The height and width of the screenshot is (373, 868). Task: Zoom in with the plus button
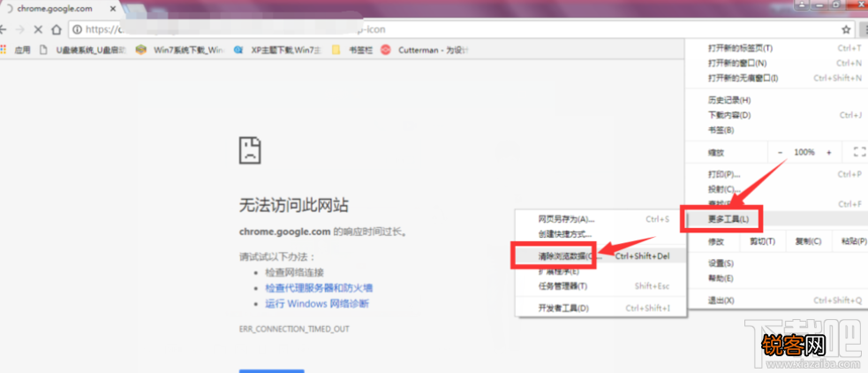click(828, 152)
